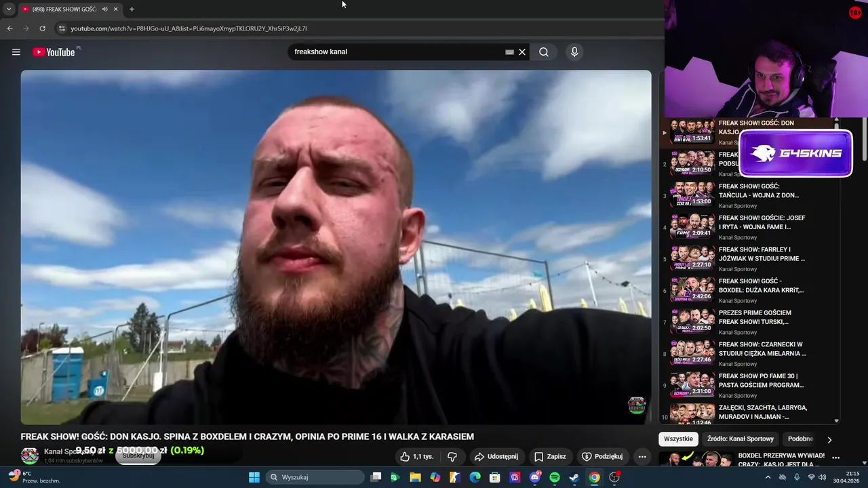Open clock showing 21:15 30.04.2026
Viewport: 868px width, 488px height.
coord(847,477)
